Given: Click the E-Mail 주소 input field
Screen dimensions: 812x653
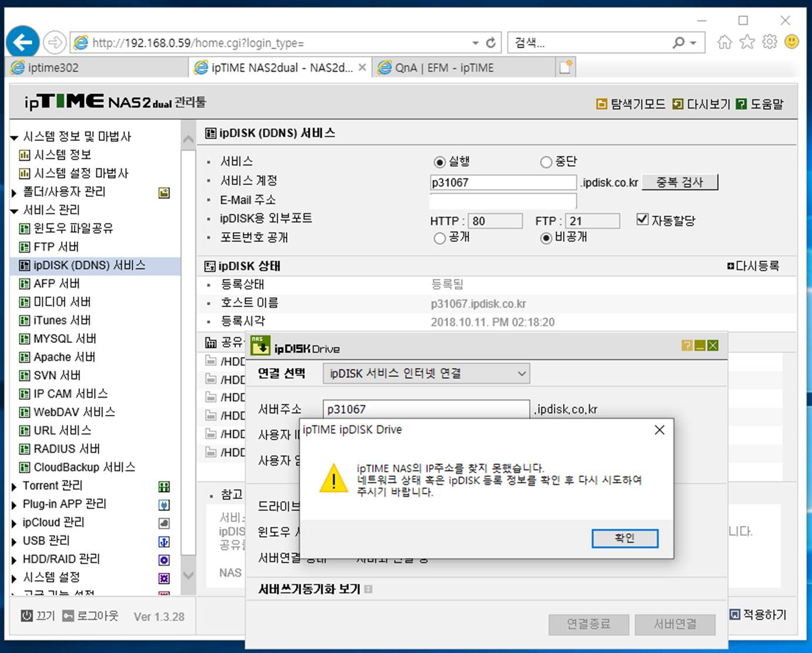Looking at the screenshot, I should [503, 201].
